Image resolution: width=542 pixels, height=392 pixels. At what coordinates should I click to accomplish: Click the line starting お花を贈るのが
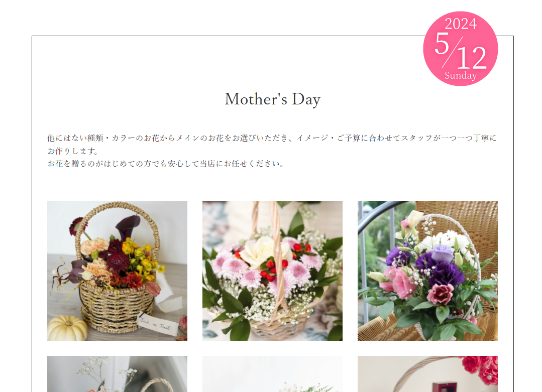(x=166, y=164)
